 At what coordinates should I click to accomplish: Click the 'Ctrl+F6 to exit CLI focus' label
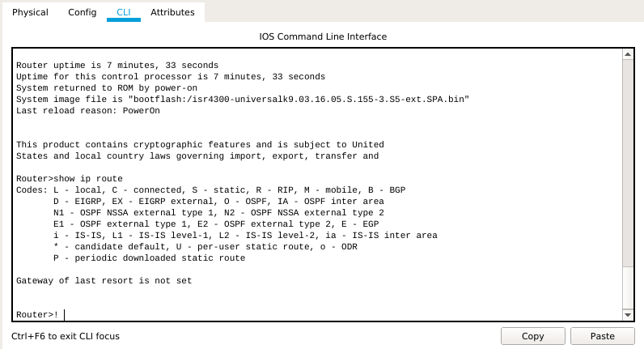pyautogui.click(x=66, y=336)
